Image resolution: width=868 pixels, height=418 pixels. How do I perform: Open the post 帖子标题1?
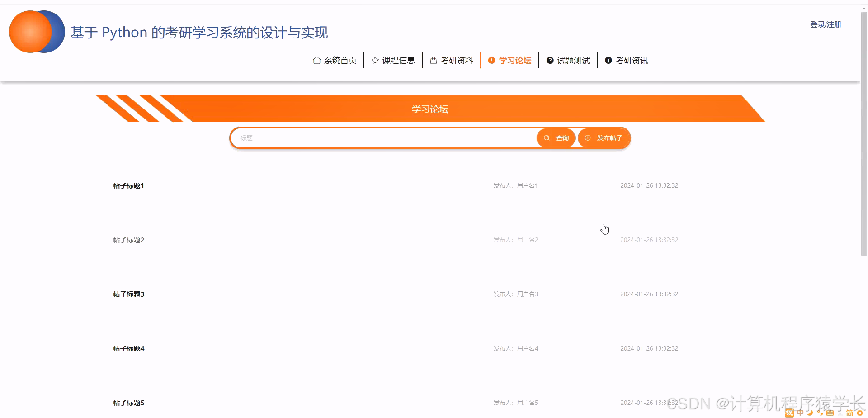coord(129,185)
